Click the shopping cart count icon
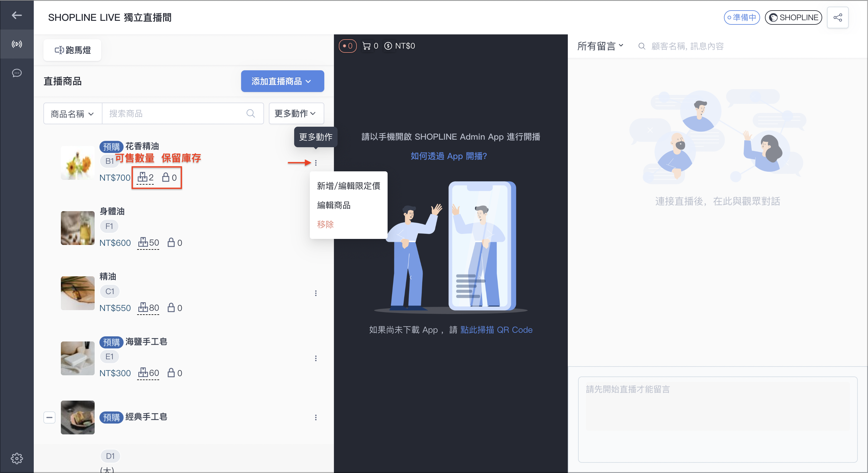Screen dimensions: 868x473 pyautogui.click(x=366, y=46)
